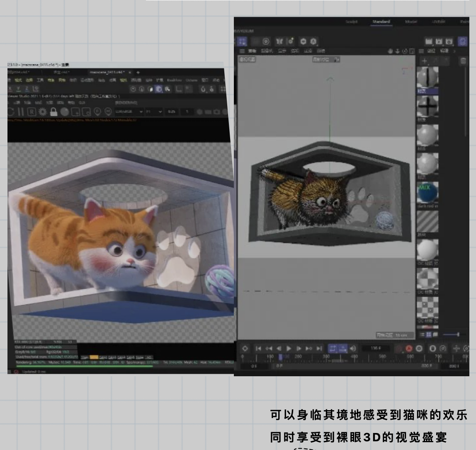This screenshot has height=450, width=476.
Task: Switch material manager to grid view
Action: (429, 334)
